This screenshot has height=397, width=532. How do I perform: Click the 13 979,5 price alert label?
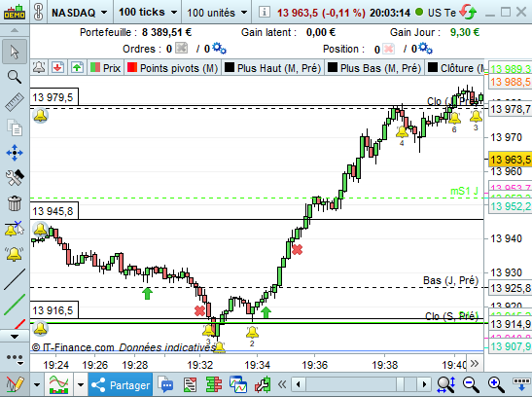[54, 97]
